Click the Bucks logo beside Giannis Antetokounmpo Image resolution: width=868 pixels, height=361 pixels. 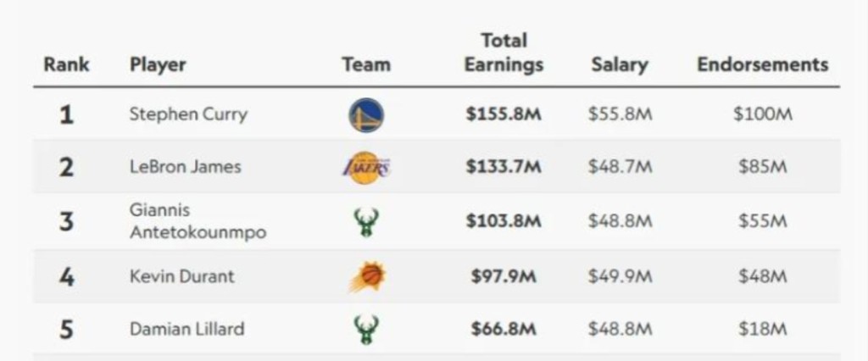(x=366, y=222)
